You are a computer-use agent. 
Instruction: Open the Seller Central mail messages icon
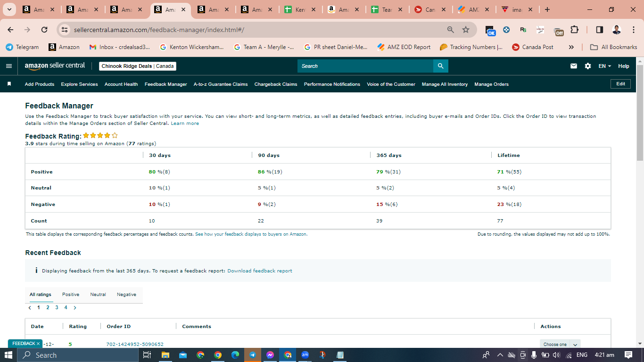coord(574,66)
